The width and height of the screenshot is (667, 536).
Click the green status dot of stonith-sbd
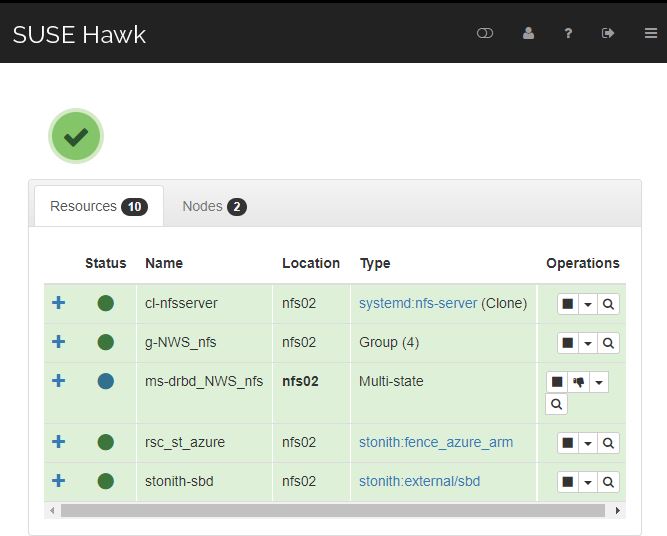(105, 481)
